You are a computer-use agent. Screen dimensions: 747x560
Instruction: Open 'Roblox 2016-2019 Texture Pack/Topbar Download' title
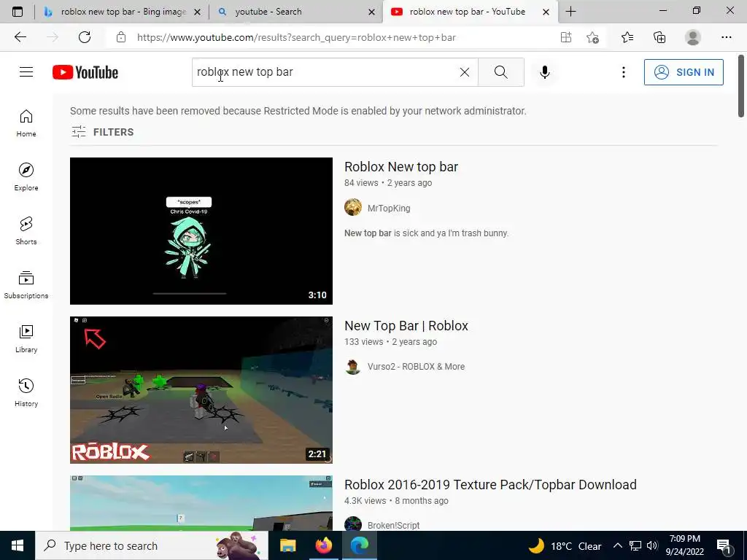click(490, 485)
